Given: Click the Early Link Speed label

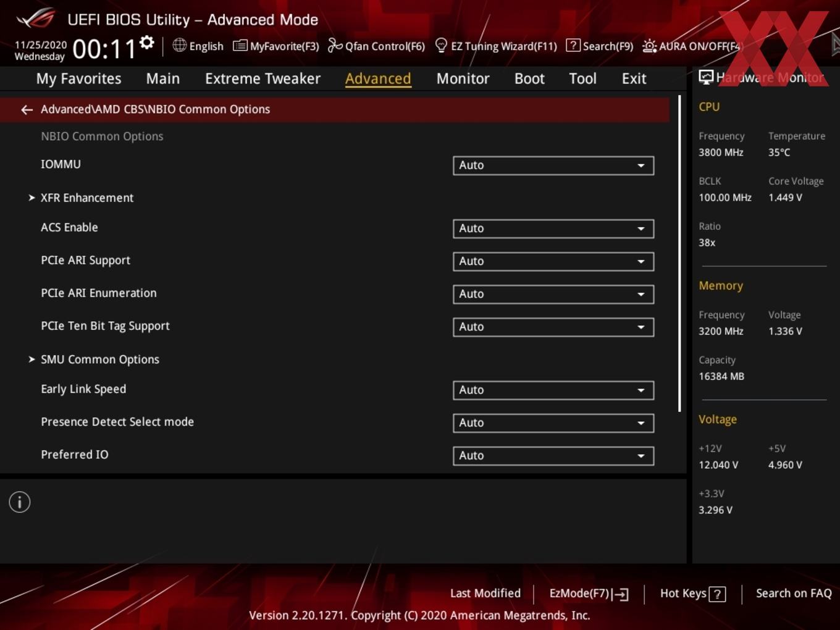Looking at the screenshot, I should click(83, 389).
